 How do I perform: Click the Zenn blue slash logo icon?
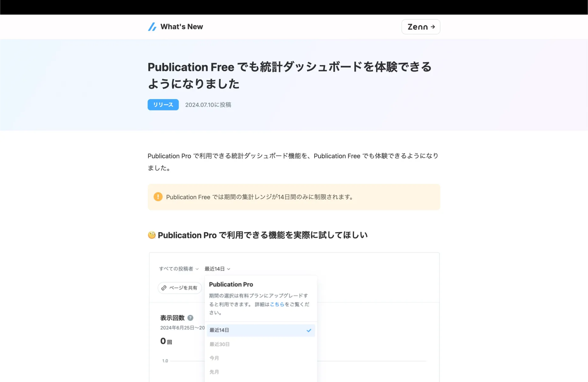[152, 27]
